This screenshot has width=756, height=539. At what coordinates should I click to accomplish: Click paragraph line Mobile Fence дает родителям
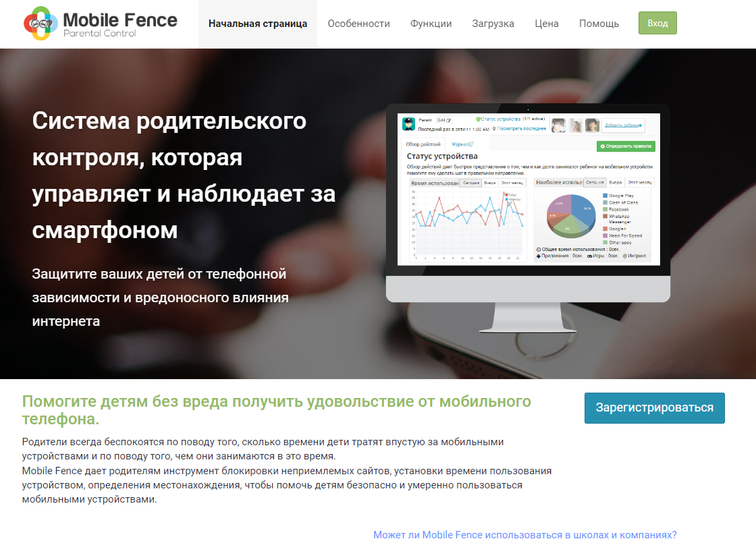pyautogui.click(x=287, y=485)
